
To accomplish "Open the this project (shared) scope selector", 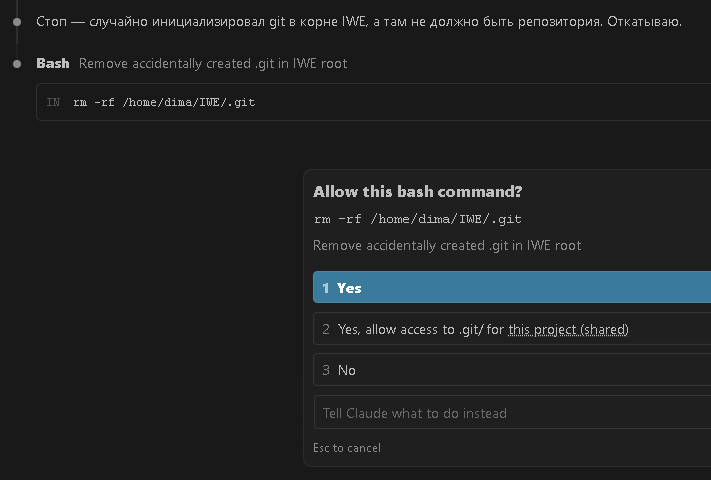I will (568, 330).
